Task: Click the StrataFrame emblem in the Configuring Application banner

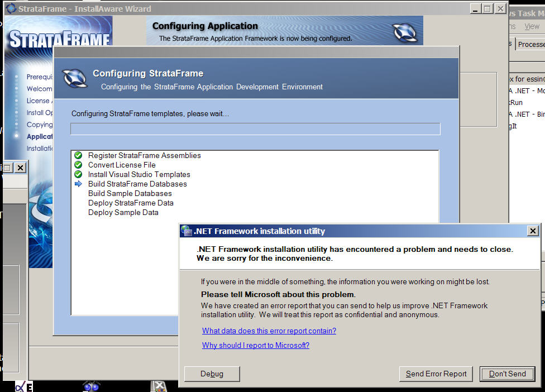Action: pyautogui.click(x=405, y=32)
